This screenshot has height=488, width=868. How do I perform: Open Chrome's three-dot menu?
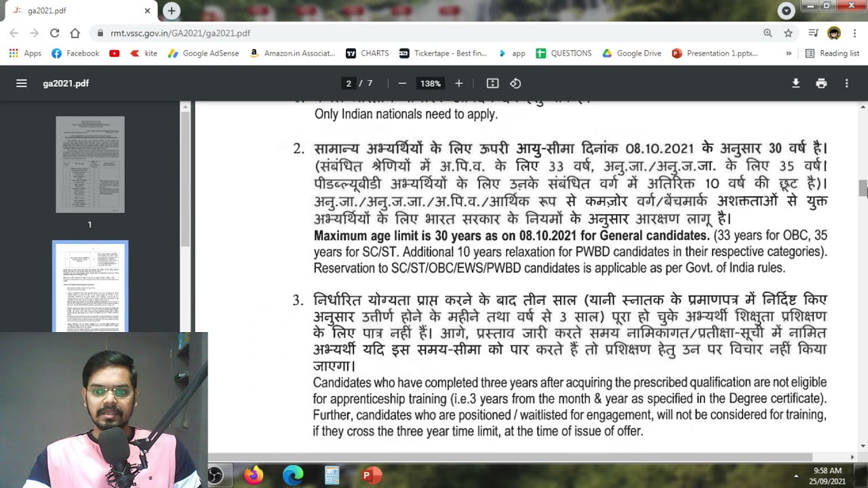(x=854, y=33)
